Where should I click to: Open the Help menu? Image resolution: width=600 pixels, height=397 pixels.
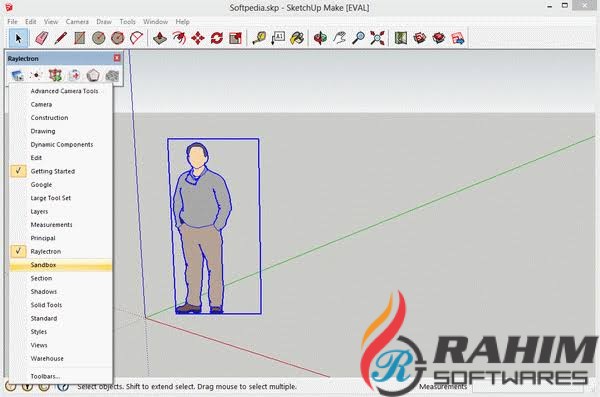(183, 22)
